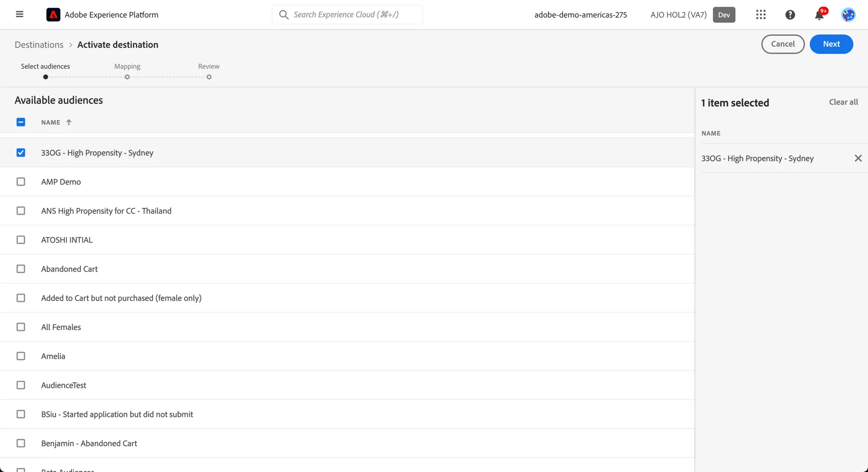Go back to Destinations breadcrumb
The width and height of the screenshot is (868, 472).
point(39,45)
